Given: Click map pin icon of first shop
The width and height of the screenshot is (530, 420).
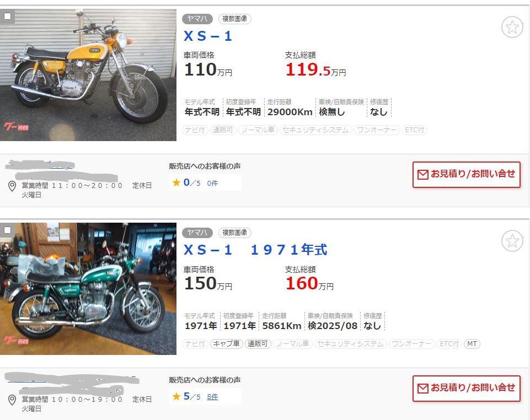Looking at the screenshot, I should (12, 186).
